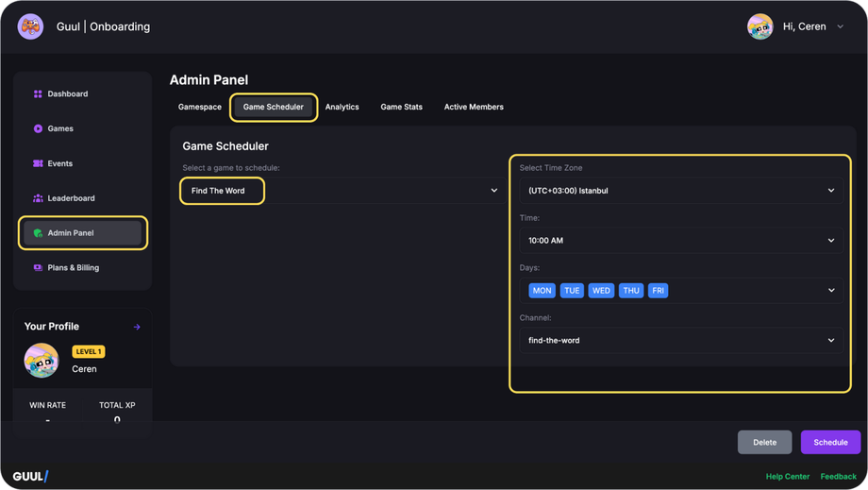The width and height of the screenshot is (868, 490).
Task: Toggle the FRI day chip
Action: coord(658,291)
